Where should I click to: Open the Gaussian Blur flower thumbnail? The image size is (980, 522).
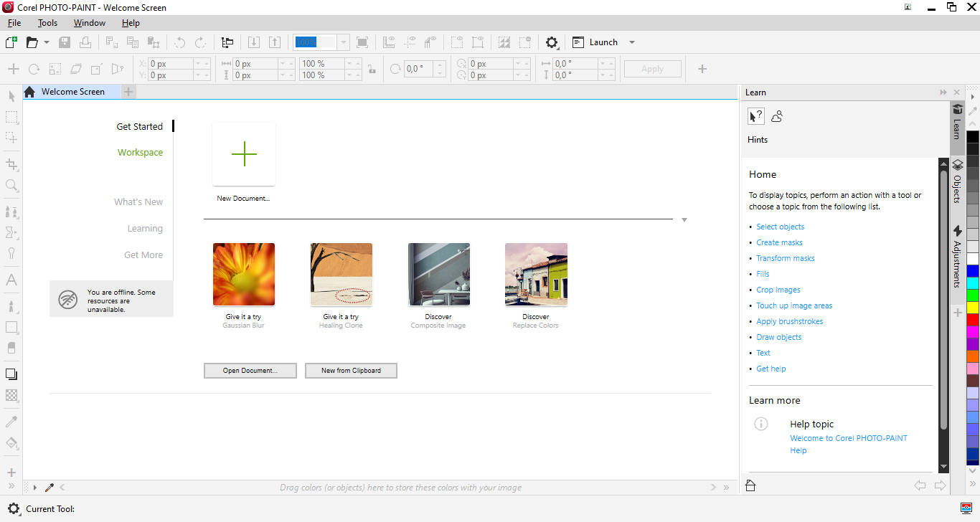pos(244,275)
